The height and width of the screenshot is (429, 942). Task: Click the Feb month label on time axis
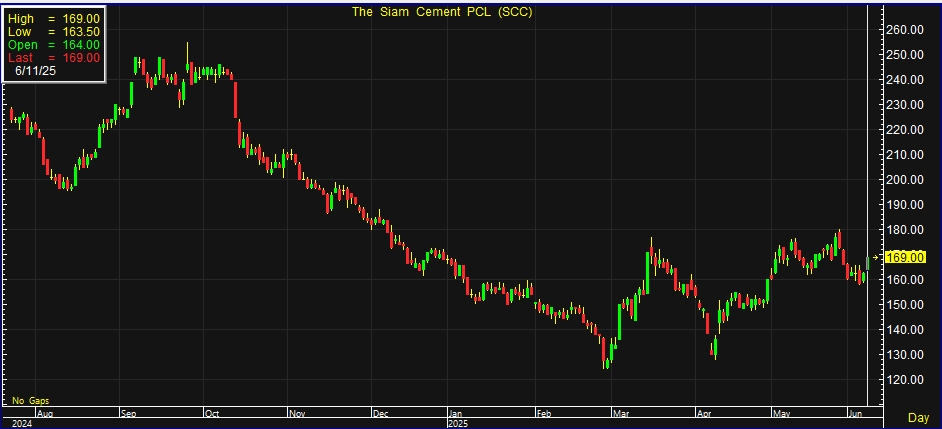(543, 413)
